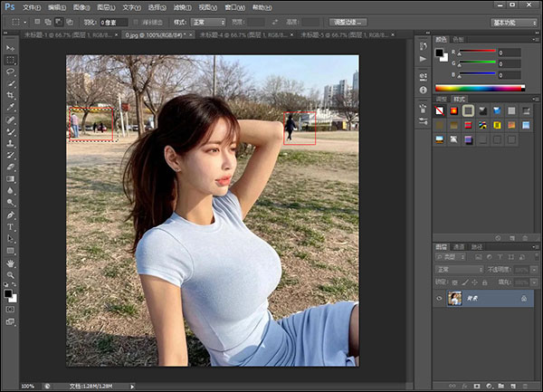The image size is (543, 392).
Task: Switch to the Channels tab
Action: 459,246
